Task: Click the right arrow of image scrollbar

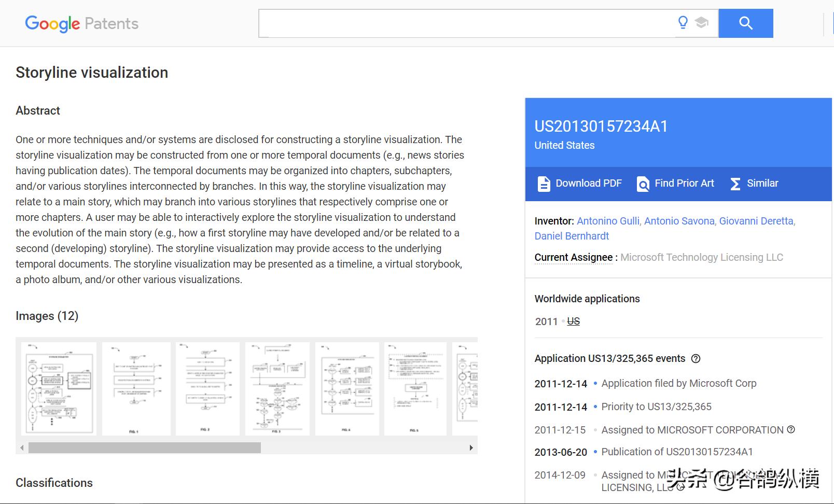Action: tap(471, 447)
